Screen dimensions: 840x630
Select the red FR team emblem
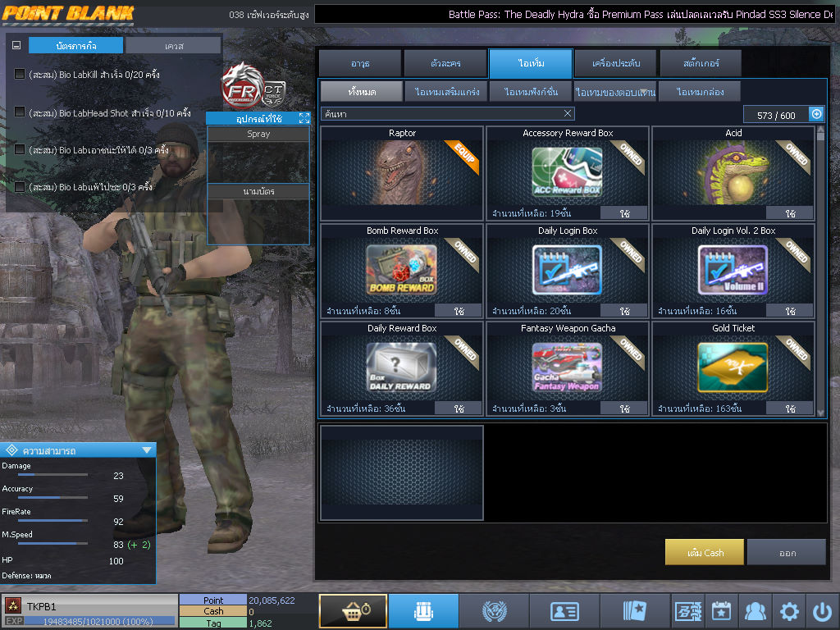pos(243,85)
